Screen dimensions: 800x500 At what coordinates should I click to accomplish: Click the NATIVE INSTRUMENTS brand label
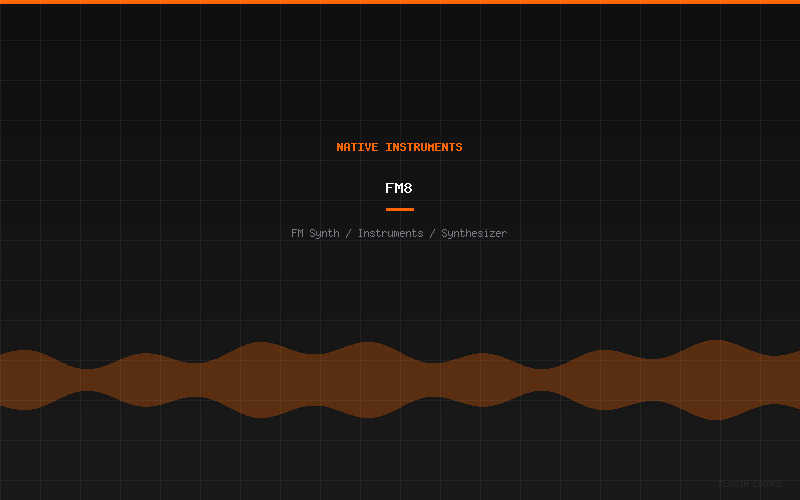pyautogui.click(x=399, y=147)
